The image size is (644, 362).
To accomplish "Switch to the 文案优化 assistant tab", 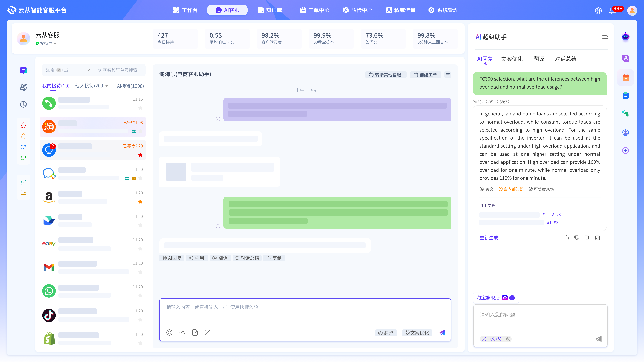I will 512,59.
